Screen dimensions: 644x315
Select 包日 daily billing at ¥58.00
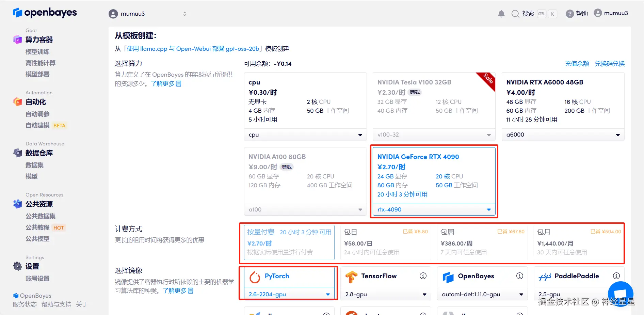click(386, 242)
